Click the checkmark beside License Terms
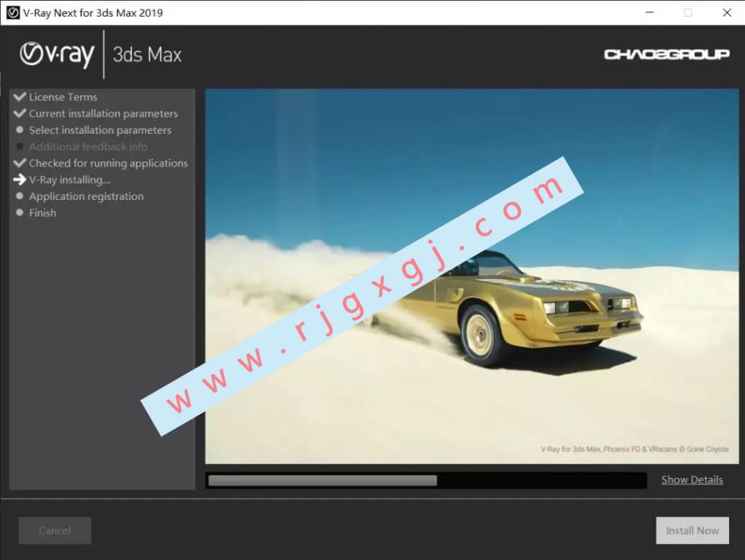745x560 pixels. coord(20,97)
